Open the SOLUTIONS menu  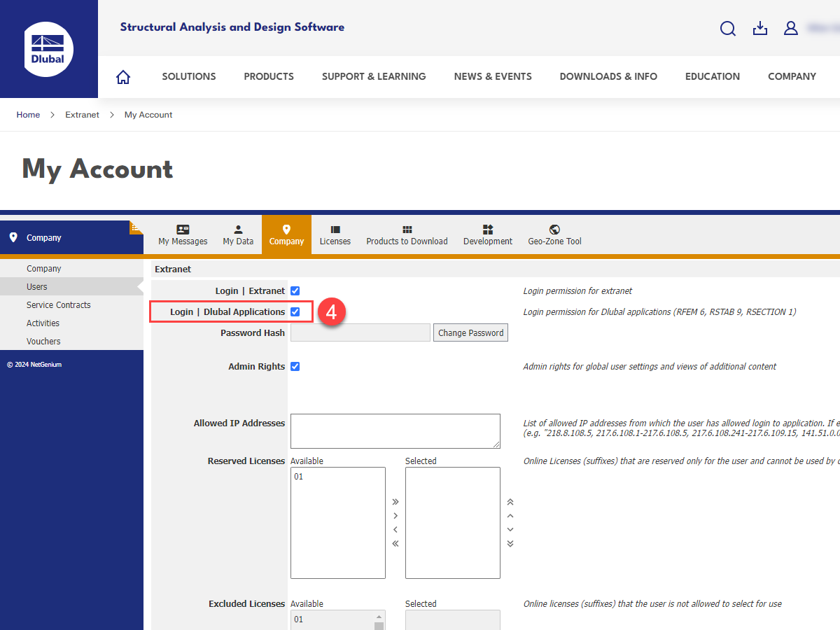click(x=189, y=77)
